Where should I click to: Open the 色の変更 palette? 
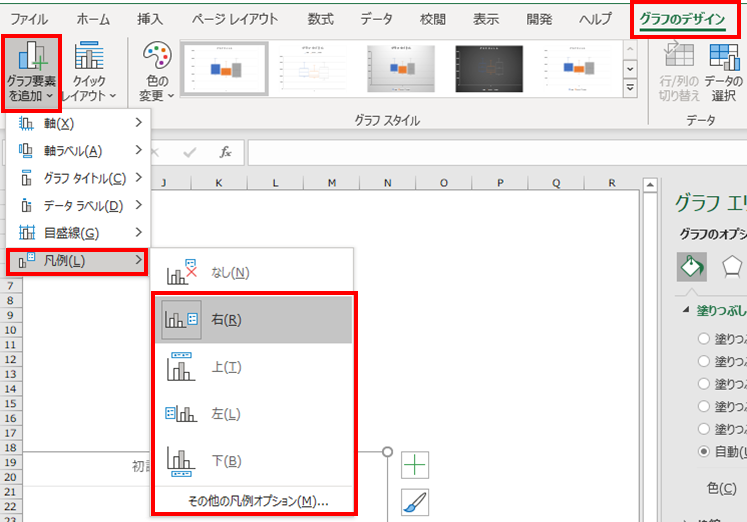157,72
